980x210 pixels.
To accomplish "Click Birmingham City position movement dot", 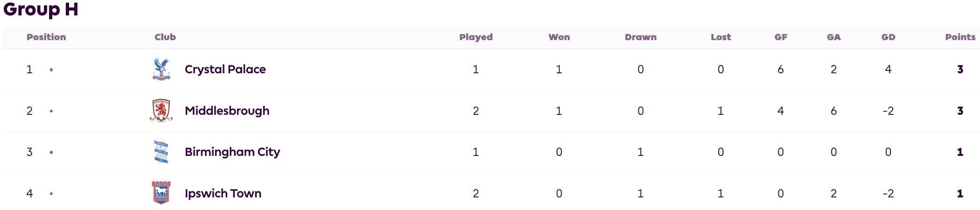I will point(51,152).
